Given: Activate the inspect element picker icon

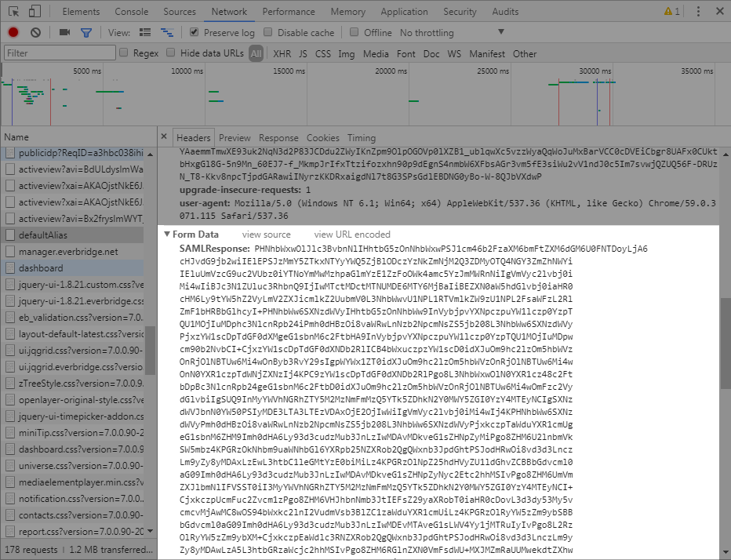Looking at the screenshot, I should [14, 12].
